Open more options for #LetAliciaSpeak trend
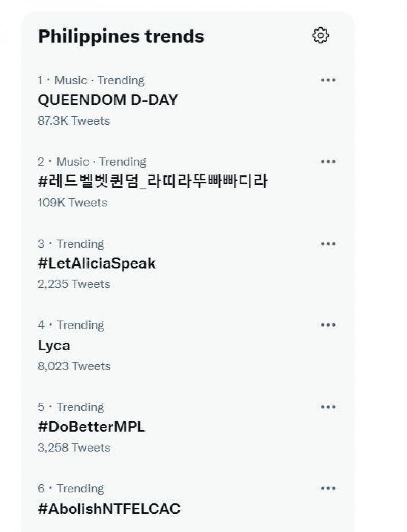Screen dimensions: 407x532 pos(328,244)
